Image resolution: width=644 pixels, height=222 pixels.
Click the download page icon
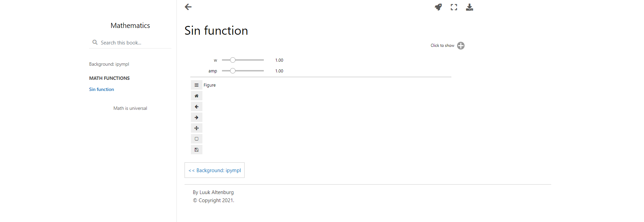tap(469, 7)
